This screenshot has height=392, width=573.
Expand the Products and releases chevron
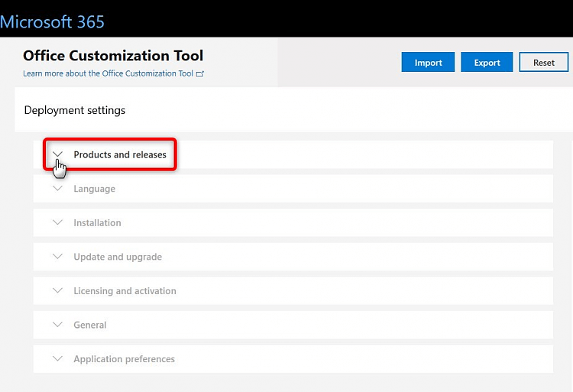pyautogui.click(x=58, y=154)
